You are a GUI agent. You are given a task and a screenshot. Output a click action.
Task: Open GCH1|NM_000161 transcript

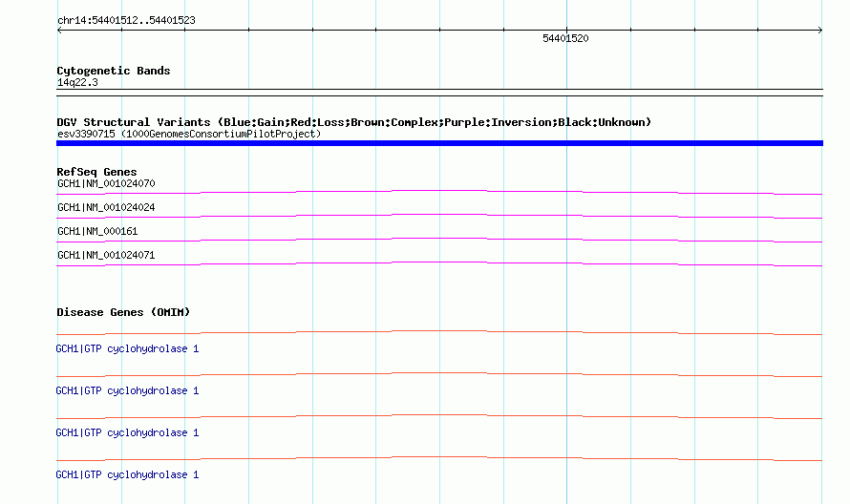point(97,231)
